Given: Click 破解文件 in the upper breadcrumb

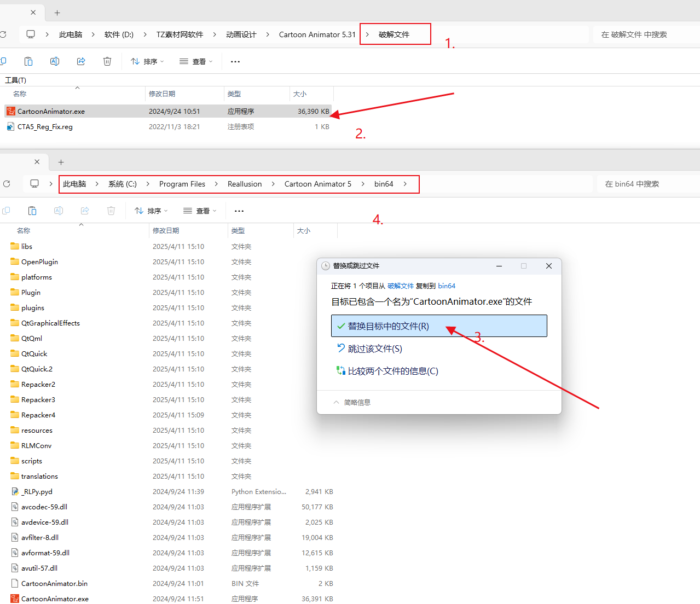Looking at the screenshot, I should (394, 34).
